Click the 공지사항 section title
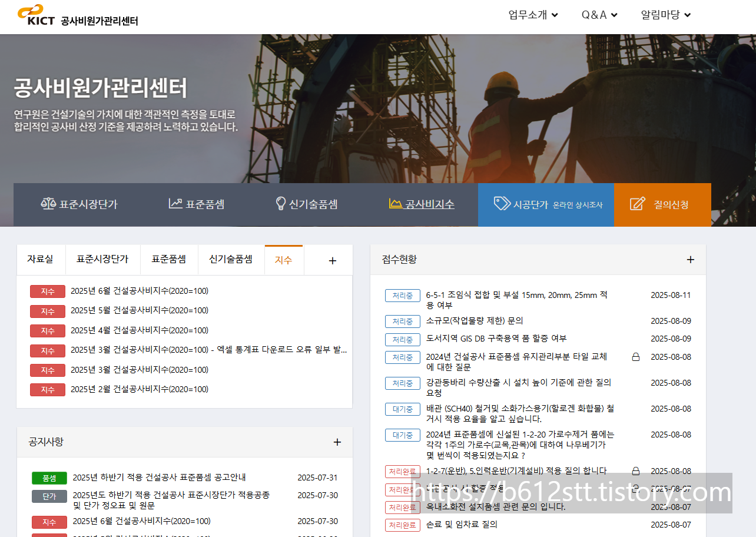The width and height of the screenshot is (756, 537). (46, 442)
